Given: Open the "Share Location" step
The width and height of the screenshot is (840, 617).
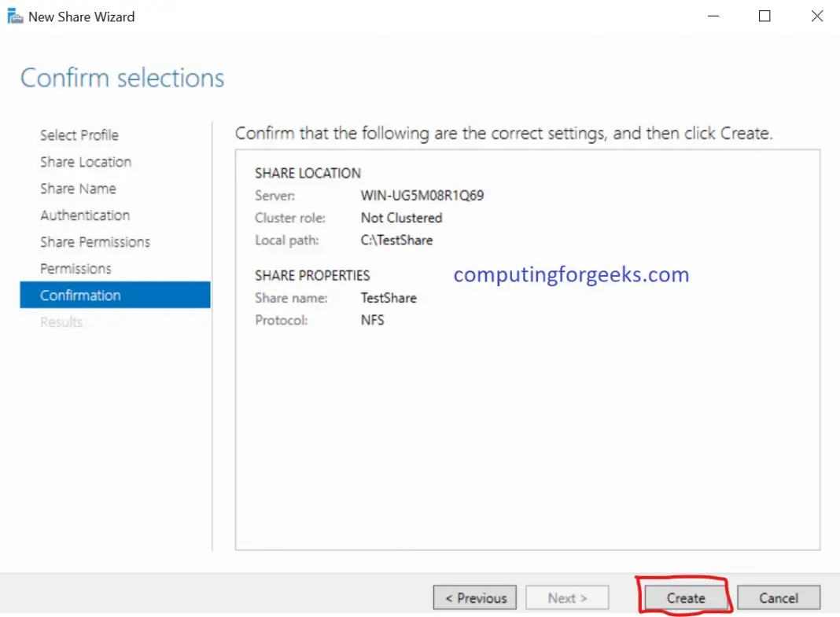Looking at the screenshot, I should click(x=86, y=162).
